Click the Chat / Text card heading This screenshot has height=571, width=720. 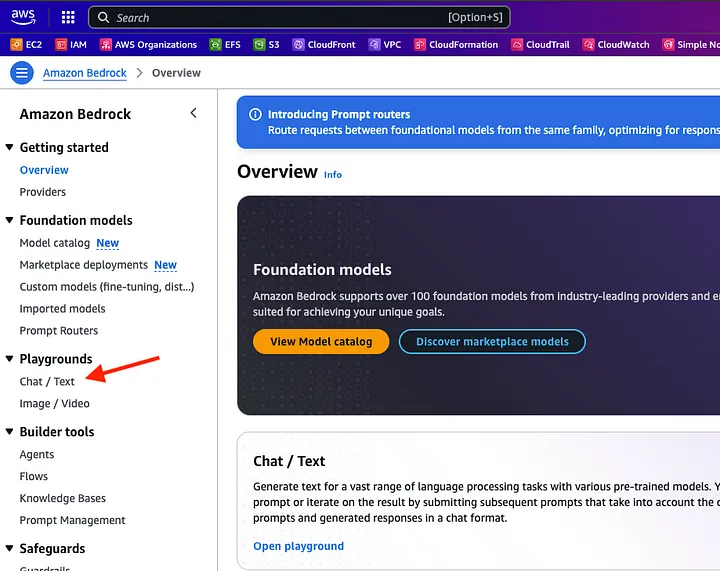289,461
